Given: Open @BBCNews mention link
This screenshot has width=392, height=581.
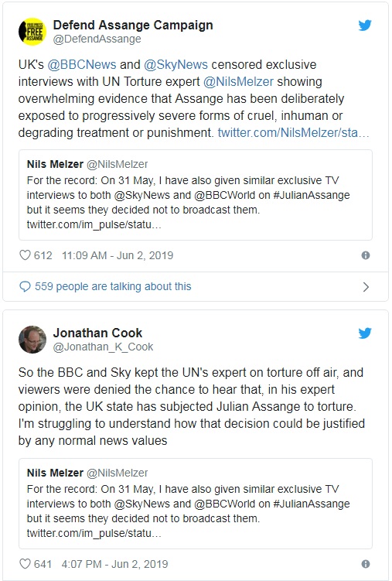Looking at the screenshot, I should (82, 64).
